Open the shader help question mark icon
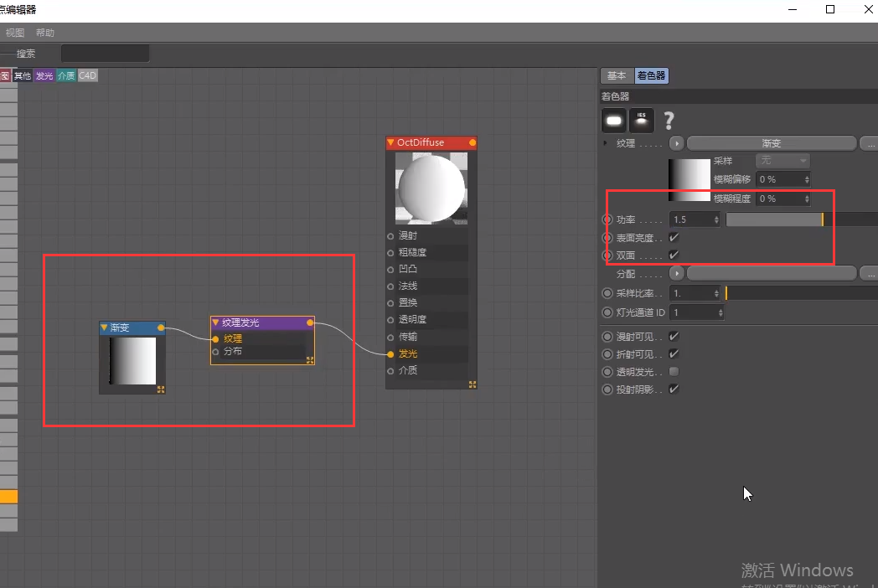This screenshot has width=878, height=588. pyautogui.click(x=669, y=121)
